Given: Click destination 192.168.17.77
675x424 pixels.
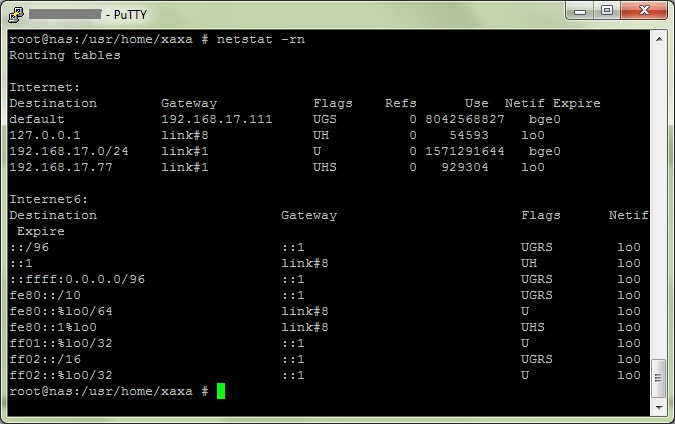Looking at the screenshot, I should (x=61, y=167).
